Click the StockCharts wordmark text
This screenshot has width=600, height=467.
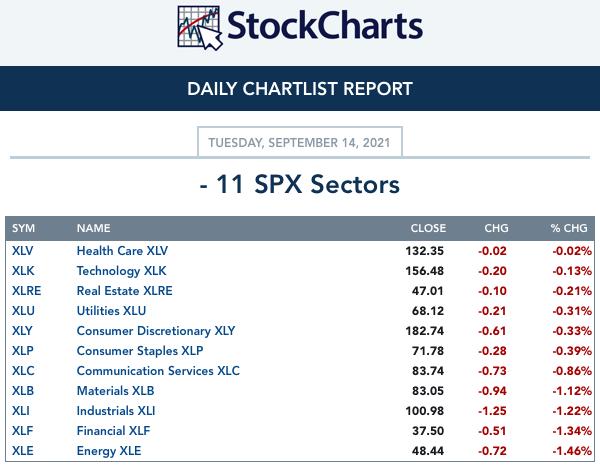[x=325, y=26]
